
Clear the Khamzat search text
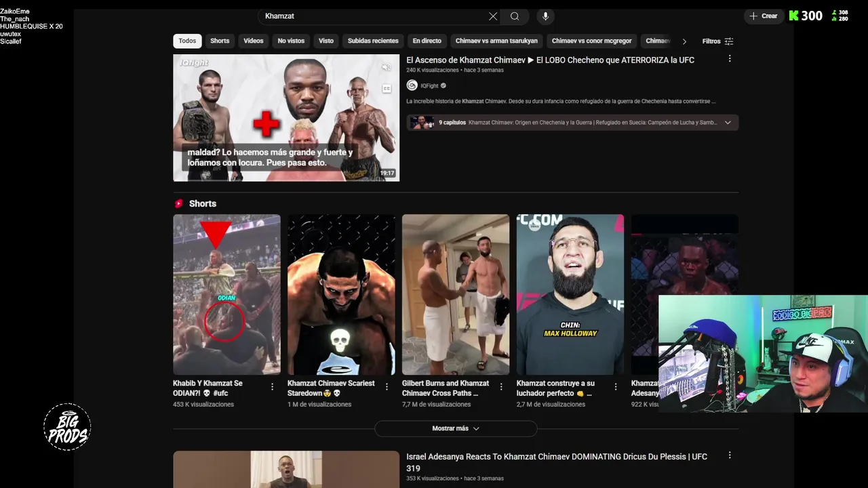(x=493, y=16)
